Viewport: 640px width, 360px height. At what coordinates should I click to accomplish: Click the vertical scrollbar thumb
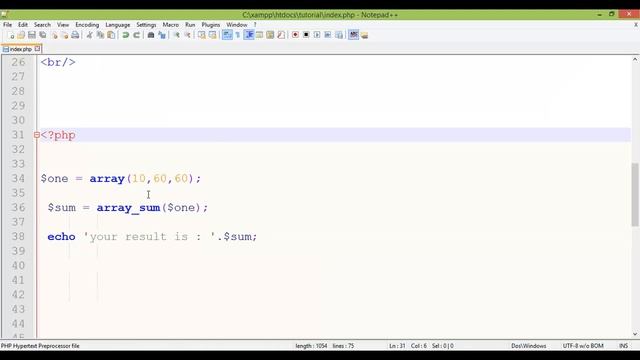(635, 194)
